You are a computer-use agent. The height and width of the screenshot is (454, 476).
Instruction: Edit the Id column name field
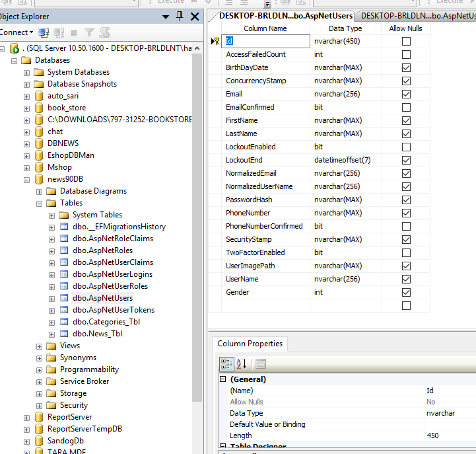[x=265, y=41]
